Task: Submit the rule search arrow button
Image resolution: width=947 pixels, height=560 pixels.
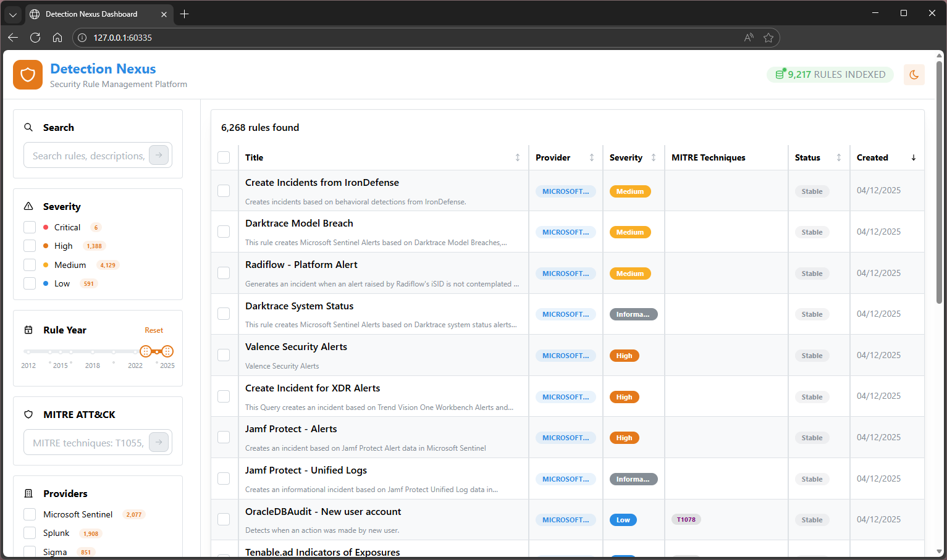Action: [x=159, y=156]
